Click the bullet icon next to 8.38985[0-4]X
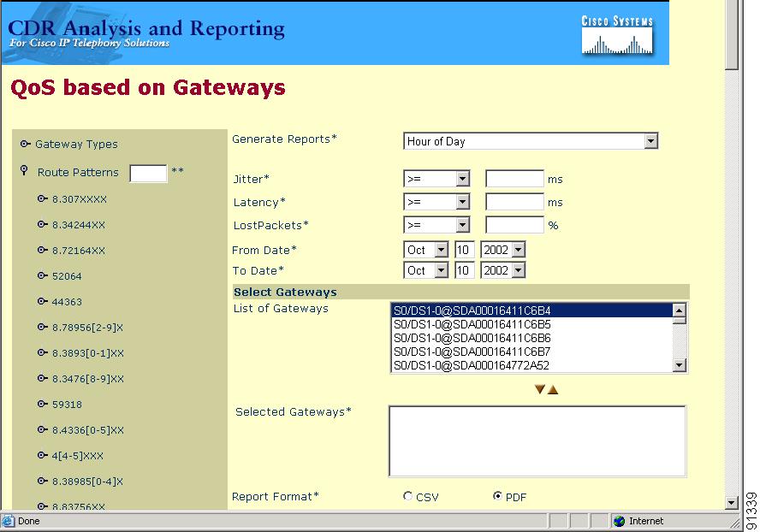Image resolution: width=760 pixels, height=532 pixels. click(43, 482)
